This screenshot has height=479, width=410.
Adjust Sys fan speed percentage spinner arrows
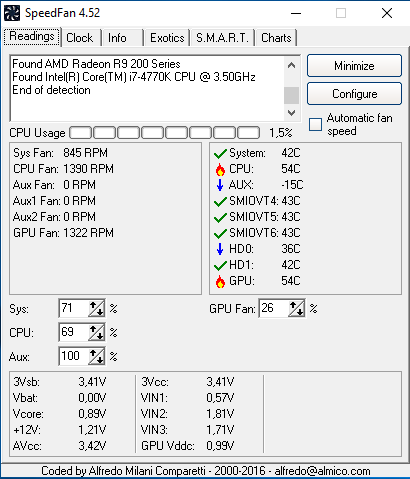[97, 308]
